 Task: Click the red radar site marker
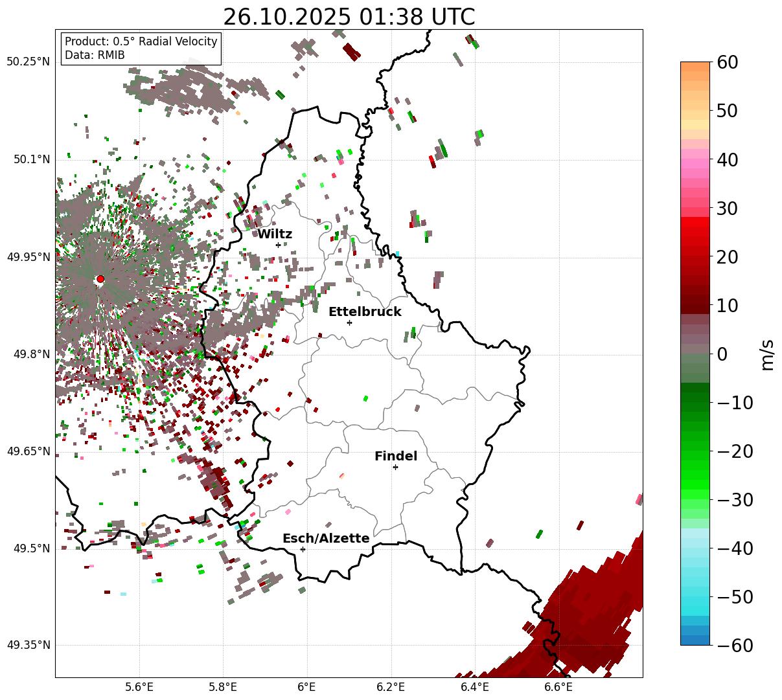100,279
